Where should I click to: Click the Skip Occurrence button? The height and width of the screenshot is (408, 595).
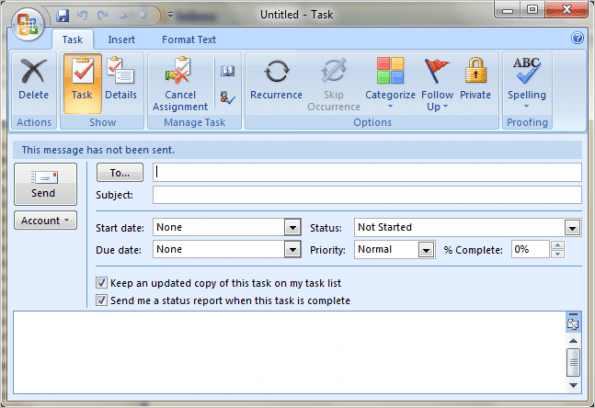pos(334,84)
